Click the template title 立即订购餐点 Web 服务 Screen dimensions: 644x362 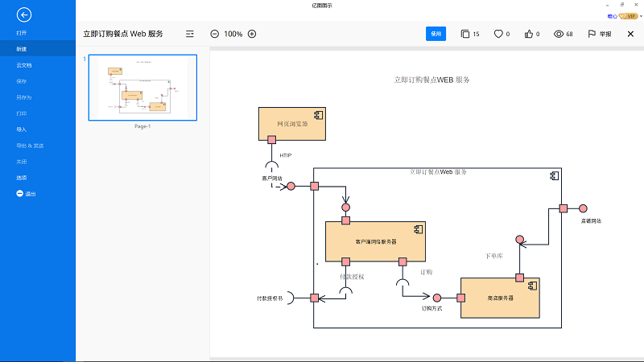pos(123,34)
